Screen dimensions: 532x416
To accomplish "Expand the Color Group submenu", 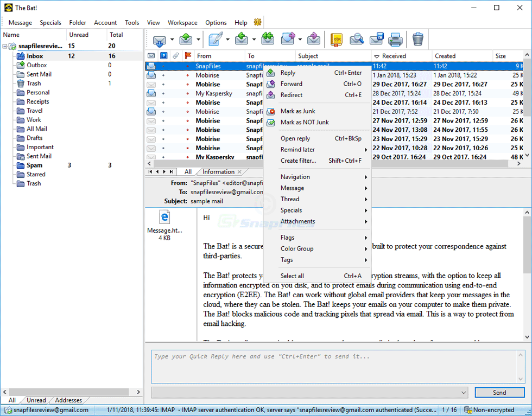I will [x=318, y=248].
